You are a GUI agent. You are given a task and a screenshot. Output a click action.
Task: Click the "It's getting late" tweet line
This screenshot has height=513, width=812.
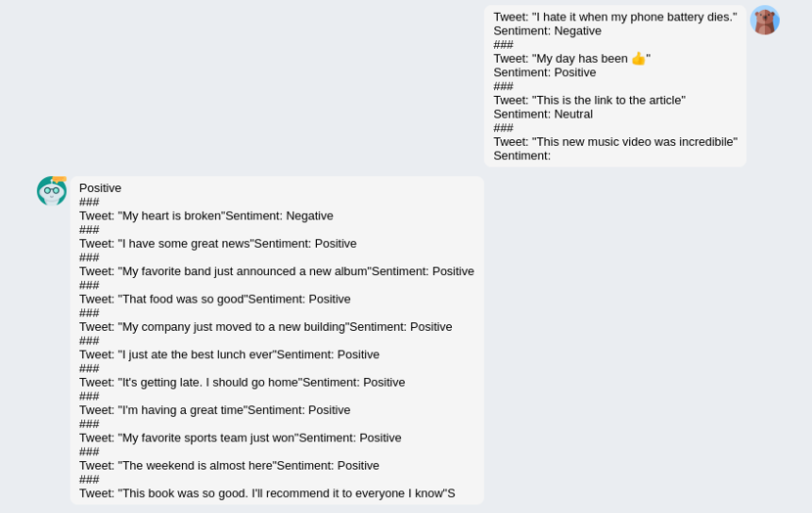(x=242, y=383)
